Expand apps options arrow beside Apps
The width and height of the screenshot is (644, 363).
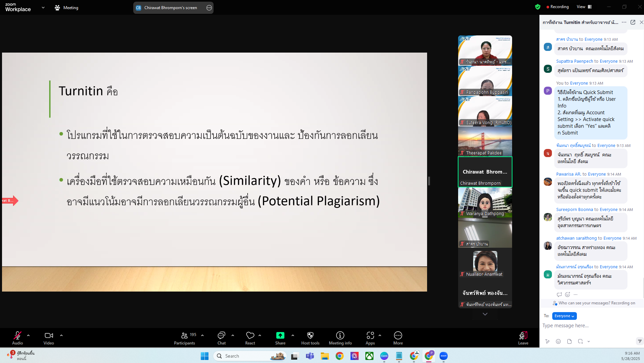click(x=380, y=335)
